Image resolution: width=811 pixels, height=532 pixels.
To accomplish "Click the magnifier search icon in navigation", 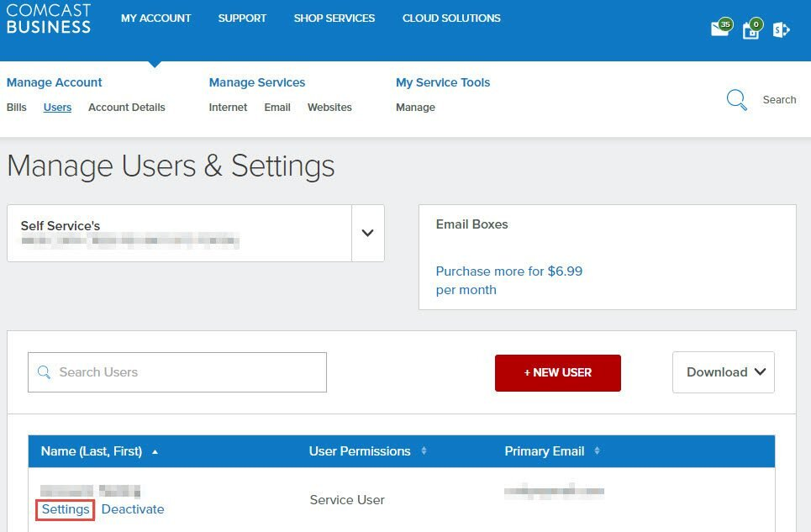I will click(737, 100).
